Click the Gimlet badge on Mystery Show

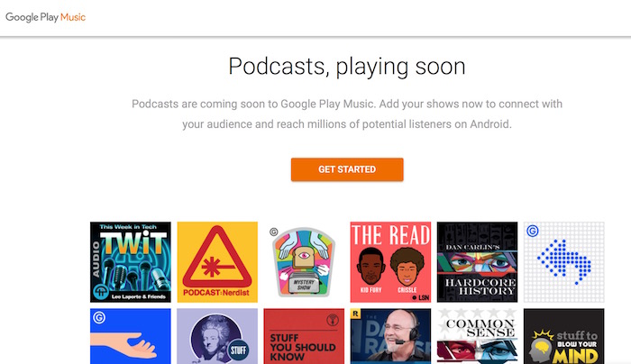point(274,231)
